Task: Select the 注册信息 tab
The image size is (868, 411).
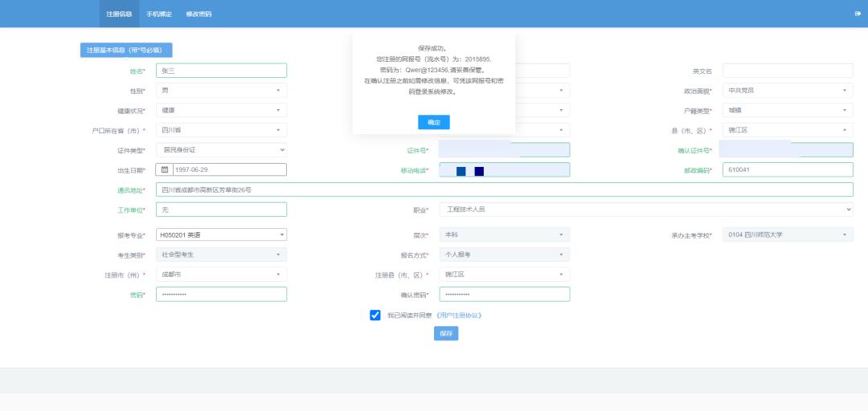Action: 119,14
